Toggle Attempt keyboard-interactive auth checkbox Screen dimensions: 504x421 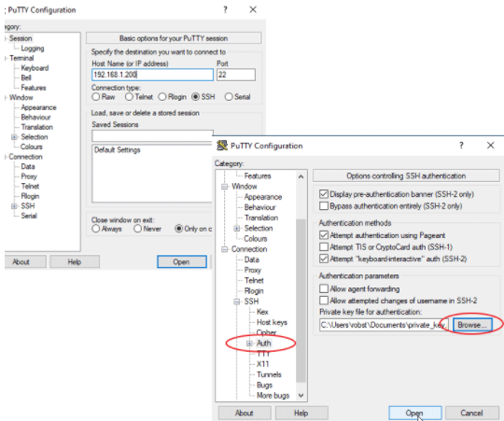pyautogui.click(x=324, y=259)
